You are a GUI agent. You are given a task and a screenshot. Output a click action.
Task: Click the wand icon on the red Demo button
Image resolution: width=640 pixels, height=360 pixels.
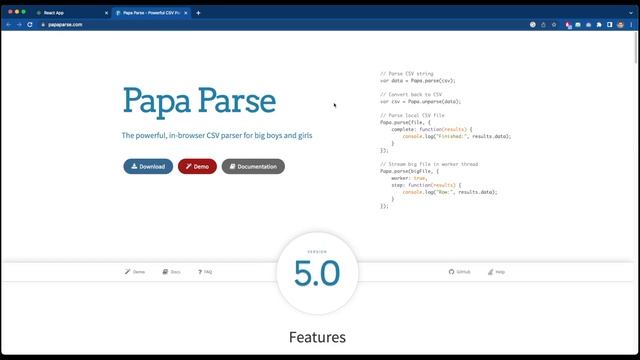189,166
